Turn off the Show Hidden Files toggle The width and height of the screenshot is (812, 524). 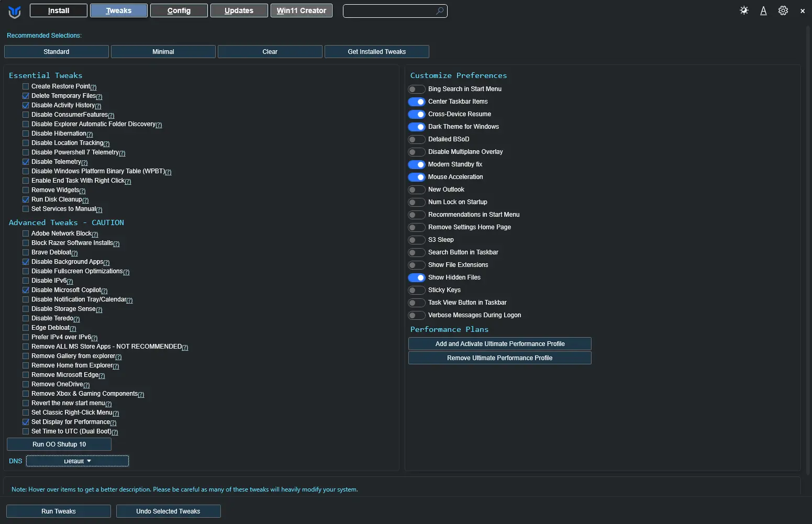click(x=417, y=277)
